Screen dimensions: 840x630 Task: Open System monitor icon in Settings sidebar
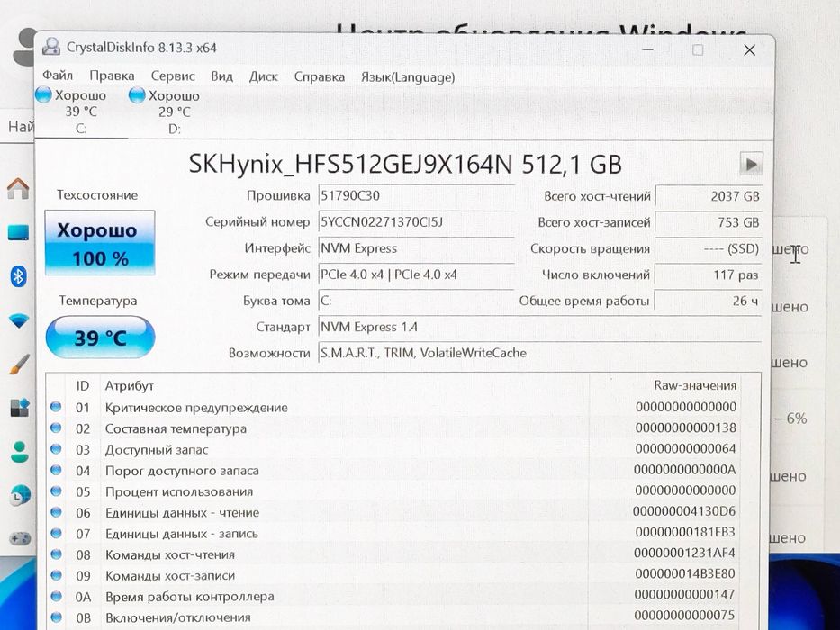(x=19, y=232)
